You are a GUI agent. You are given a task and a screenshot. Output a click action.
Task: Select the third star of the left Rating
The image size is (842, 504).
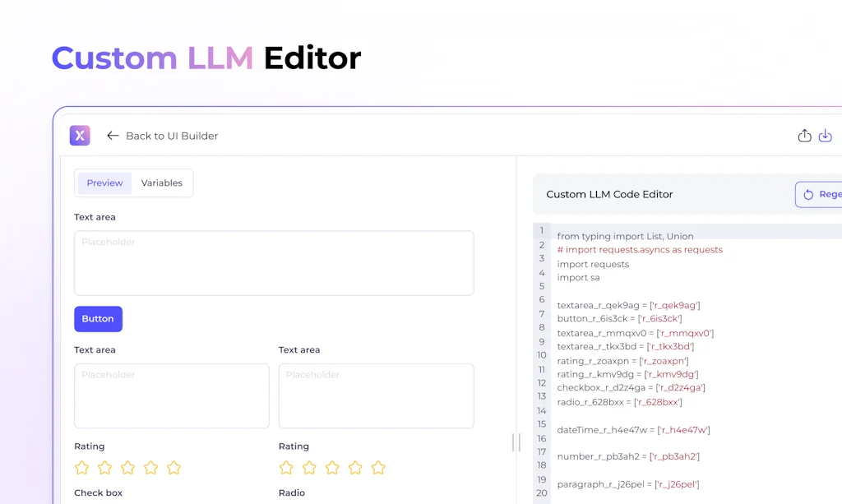click(127, 467)
